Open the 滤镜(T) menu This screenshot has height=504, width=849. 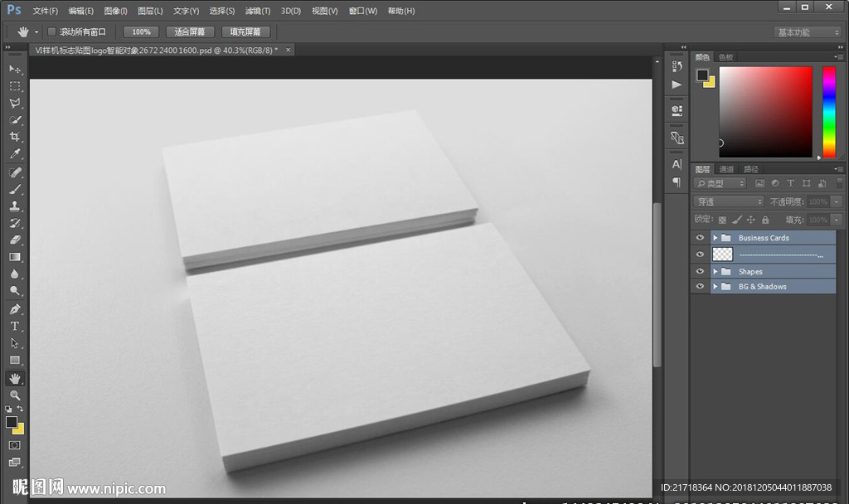pyautogui.click(x=258, y=11)
